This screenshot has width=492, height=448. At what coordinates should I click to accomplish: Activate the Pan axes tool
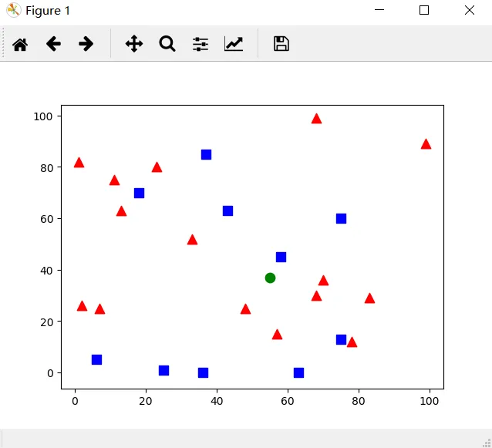134,44
